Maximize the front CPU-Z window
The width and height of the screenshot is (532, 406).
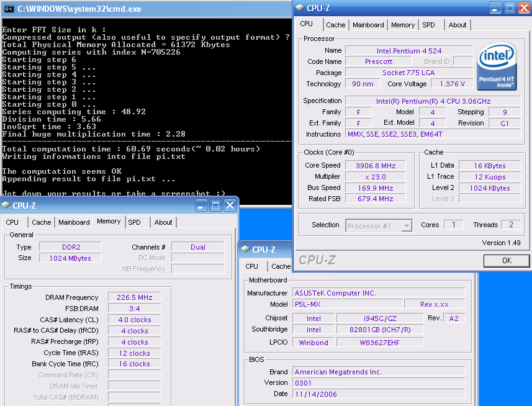(x=510, y=8)
